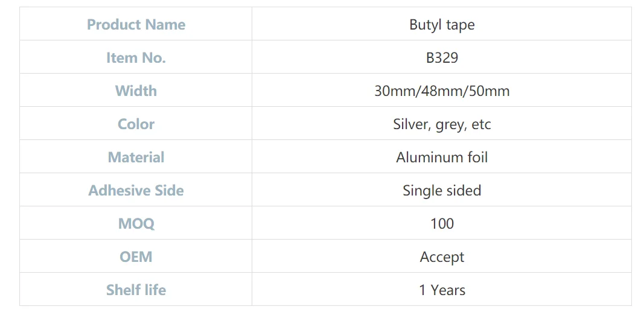Click the MOQ label cell
This screenshot has height=315, width=644.
[x=136, y=224]
